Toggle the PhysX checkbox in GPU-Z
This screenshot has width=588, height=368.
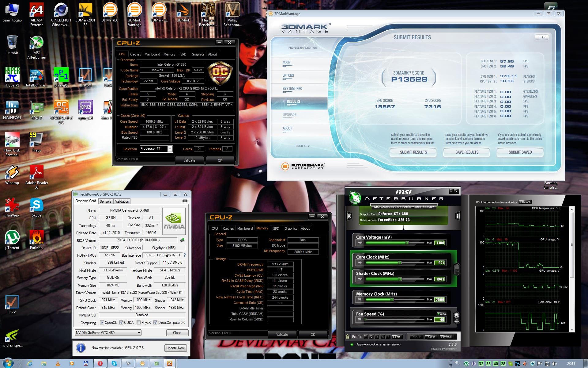pos(139,323)
